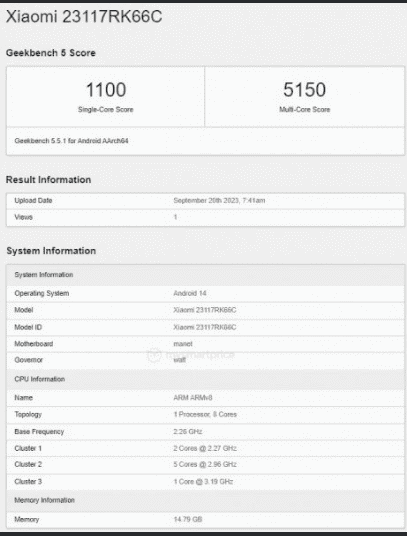Click the Model ID row value 'Xiaomi 23117RK66C'
Screen dimensions: 407x536
(205, 327)
